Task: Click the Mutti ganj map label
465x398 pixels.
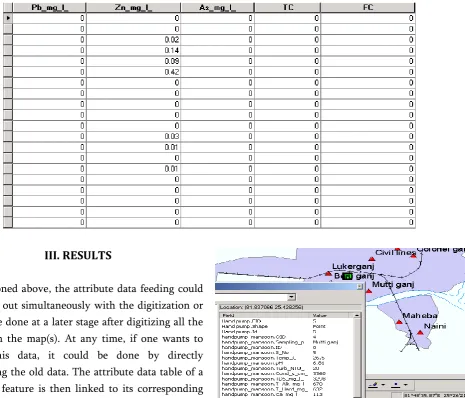Action: [393, 284]
